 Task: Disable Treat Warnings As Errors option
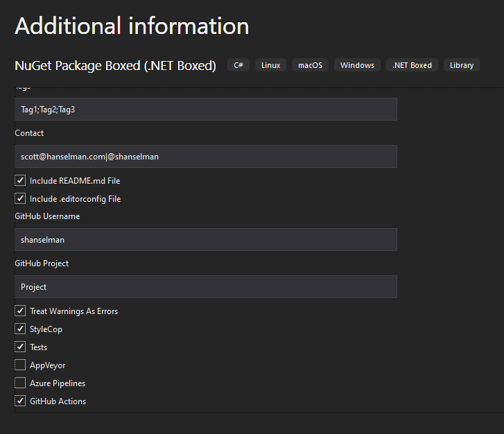click(x=20, y=311)
